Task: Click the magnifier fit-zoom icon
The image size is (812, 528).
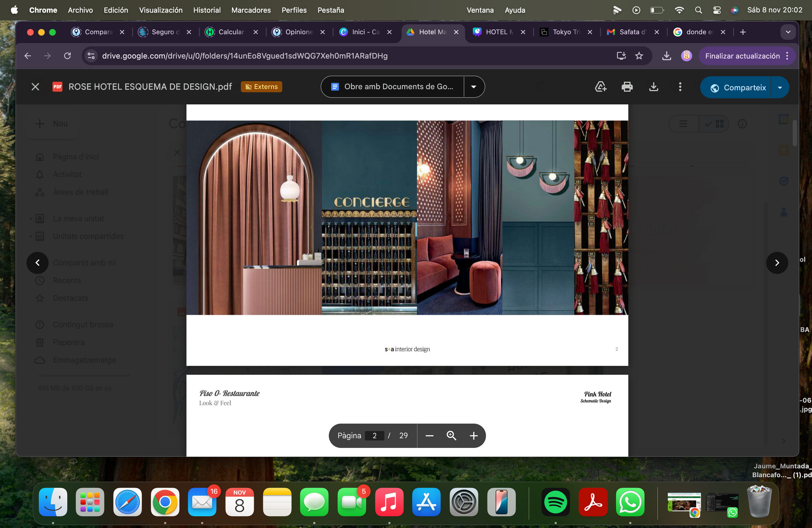Action: 451,436
